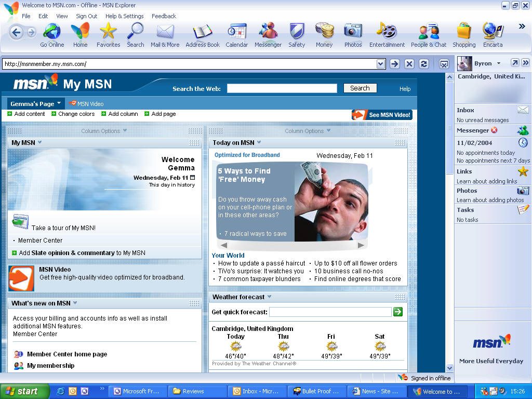Click the Tasks notepad icon in sidebar

(523, 210)
